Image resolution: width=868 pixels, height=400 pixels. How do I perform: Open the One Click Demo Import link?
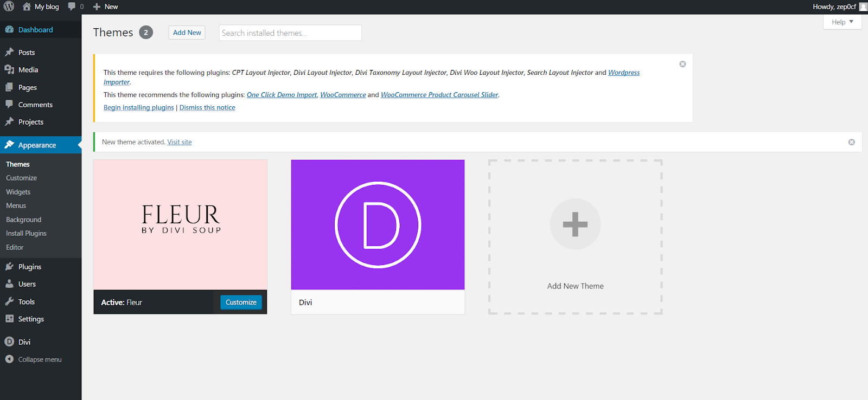[282, 95]
